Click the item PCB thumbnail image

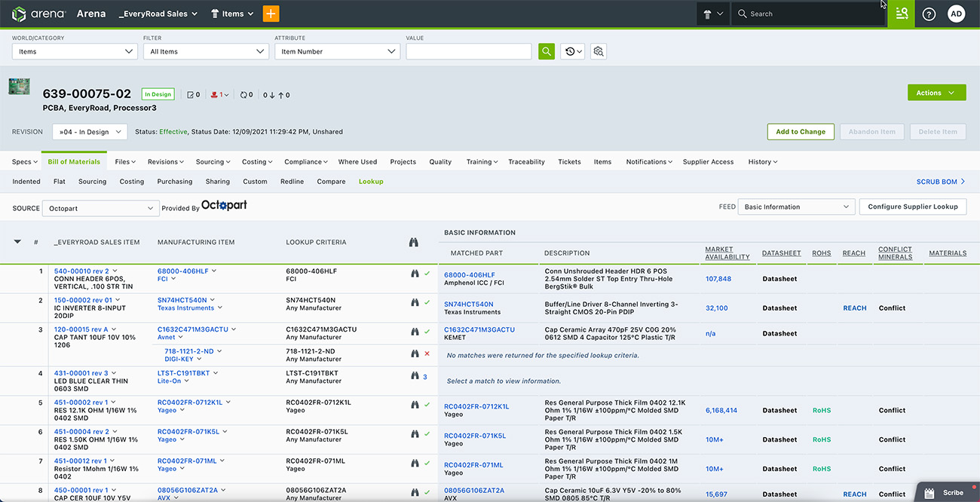(19, 86)
